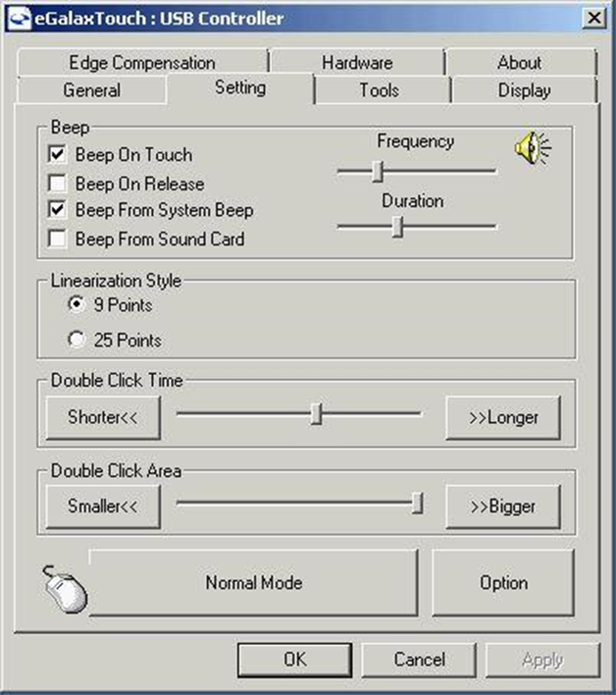616x695 pixels.
Task: Select the Setting tab
Action: [x=240, y=87]
